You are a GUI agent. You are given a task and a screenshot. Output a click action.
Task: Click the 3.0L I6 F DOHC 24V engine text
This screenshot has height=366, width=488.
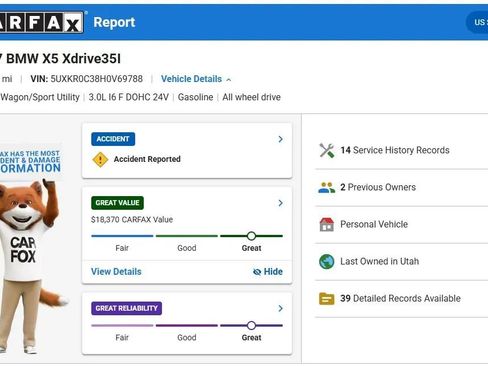pyautogui.click(x=129, y=97)
